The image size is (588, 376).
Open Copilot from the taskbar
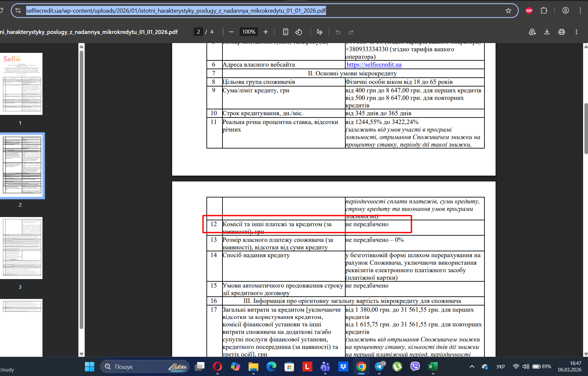pyautogui.click(x=235, y=367)
